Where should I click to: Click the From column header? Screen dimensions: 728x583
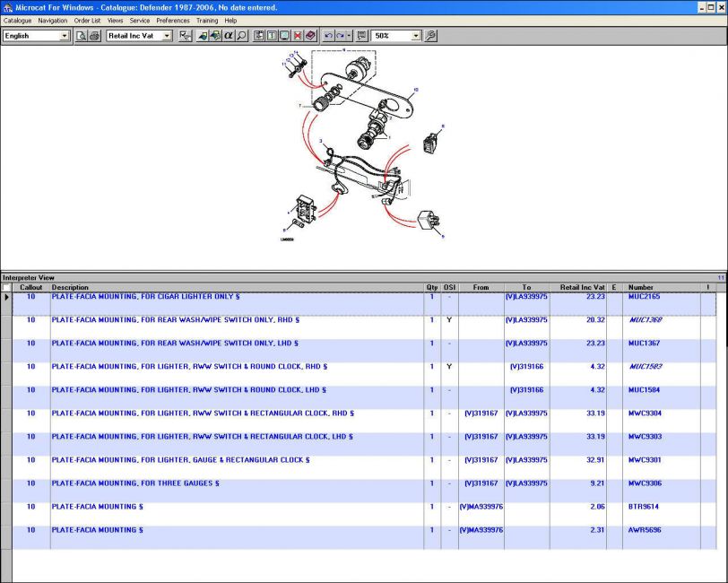click(481, 288)
